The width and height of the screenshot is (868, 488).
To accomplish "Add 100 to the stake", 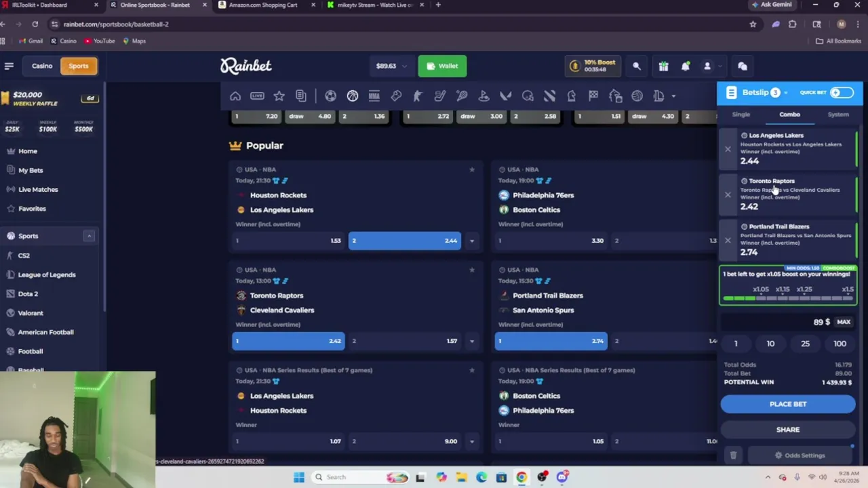I will pos(840,344).
